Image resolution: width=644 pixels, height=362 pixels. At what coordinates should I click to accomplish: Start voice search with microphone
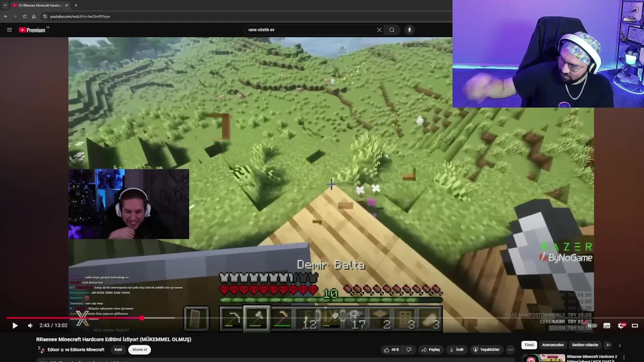[410, 30]
